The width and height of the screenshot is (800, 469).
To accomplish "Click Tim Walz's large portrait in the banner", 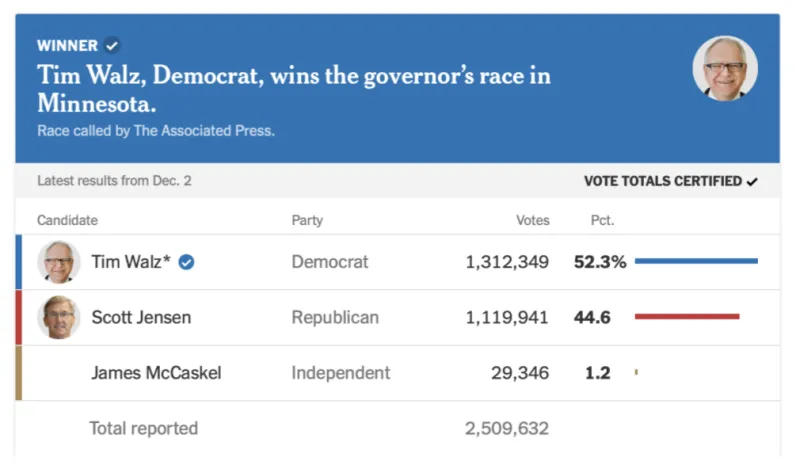I will tap(724, 68).
